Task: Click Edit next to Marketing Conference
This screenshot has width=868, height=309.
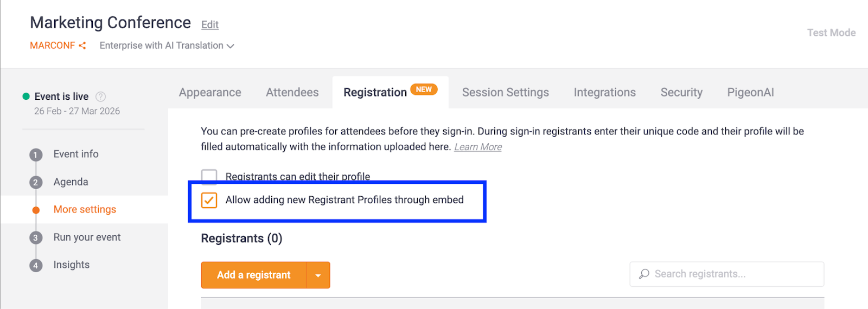Action: (210, 25)
